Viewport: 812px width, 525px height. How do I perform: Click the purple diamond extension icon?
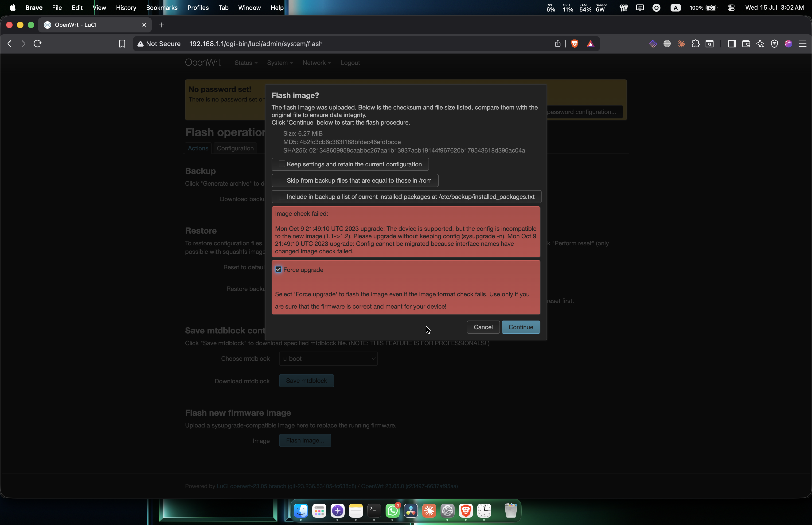pos(653,44)
